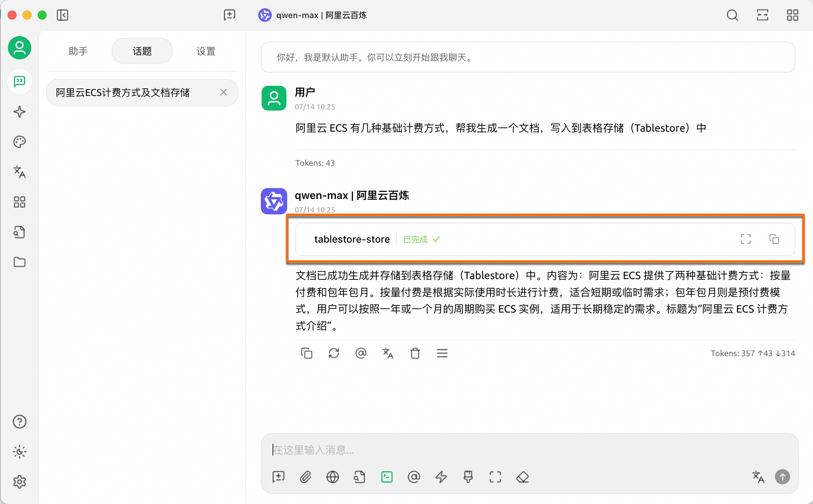Click the translate icon in left sidebar
Viewport: 813px width, 504px height.
point(20,172)
